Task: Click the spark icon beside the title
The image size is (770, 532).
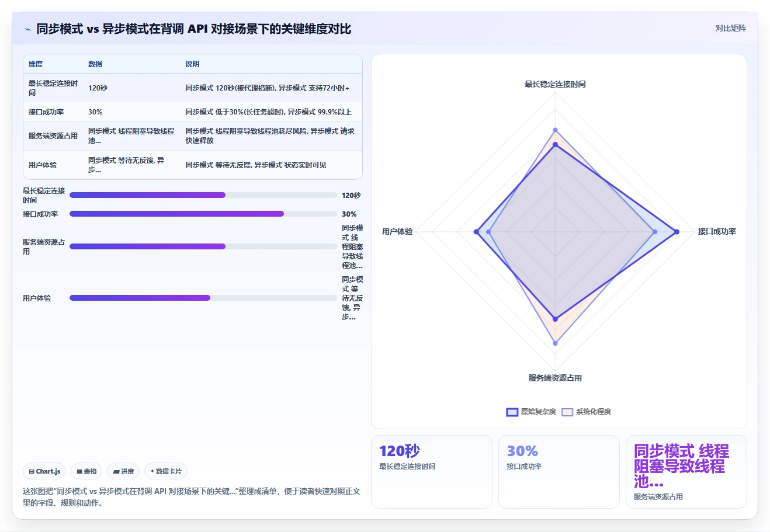Action: tap(27, 29)
